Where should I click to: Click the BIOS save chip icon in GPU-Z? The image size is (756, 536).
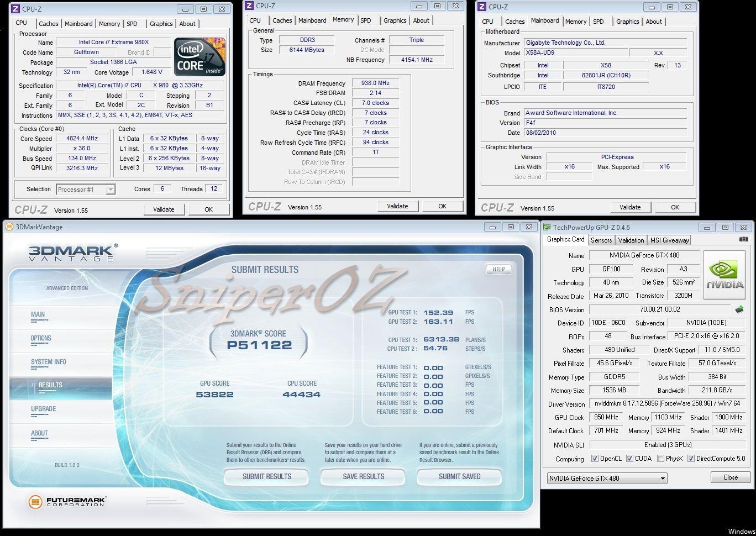[x=739, y=309]
